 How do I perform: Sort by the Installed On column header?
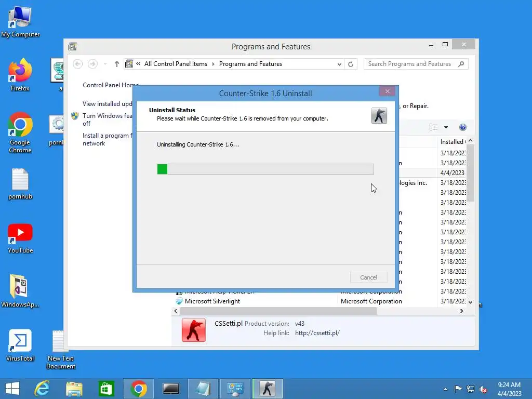pos(452,142)
